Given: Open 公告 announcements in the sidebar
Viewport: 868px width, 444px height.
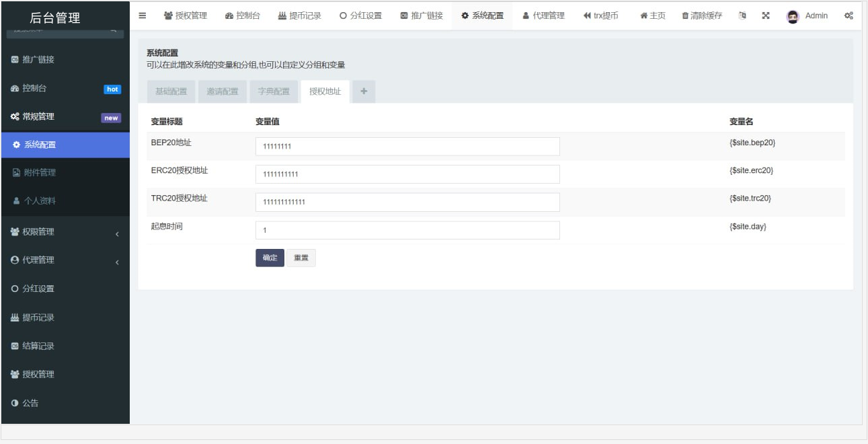Looking at the screenshot, I should click(x=65, y=403).
